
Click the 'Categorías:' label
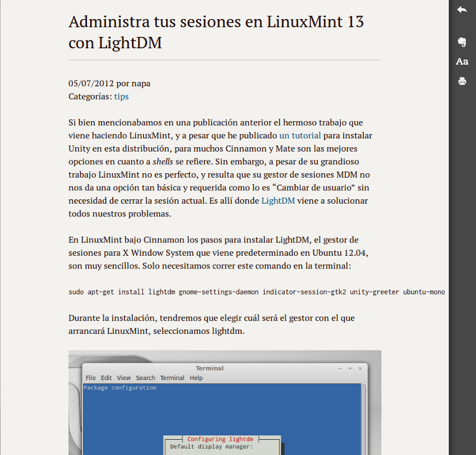pyautogui.click(x=90, y=96)
